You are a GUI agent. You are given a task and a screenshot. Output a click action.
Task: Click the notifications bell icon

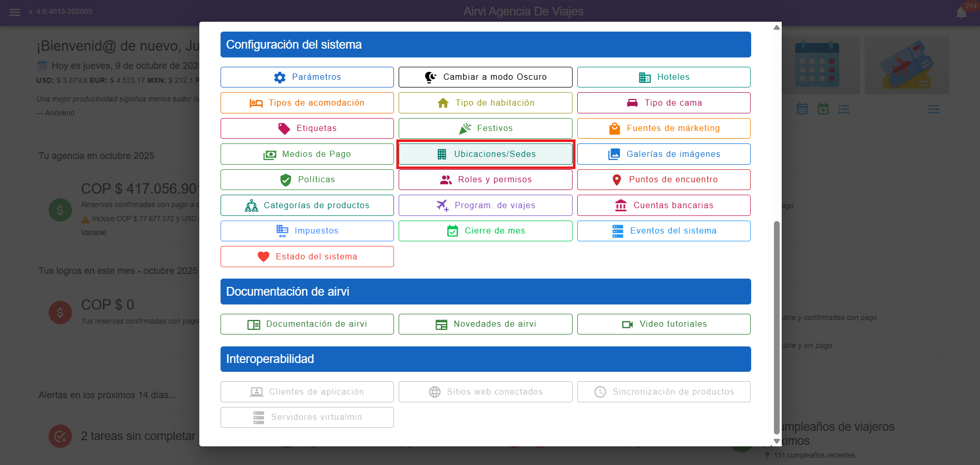(961, 13)
